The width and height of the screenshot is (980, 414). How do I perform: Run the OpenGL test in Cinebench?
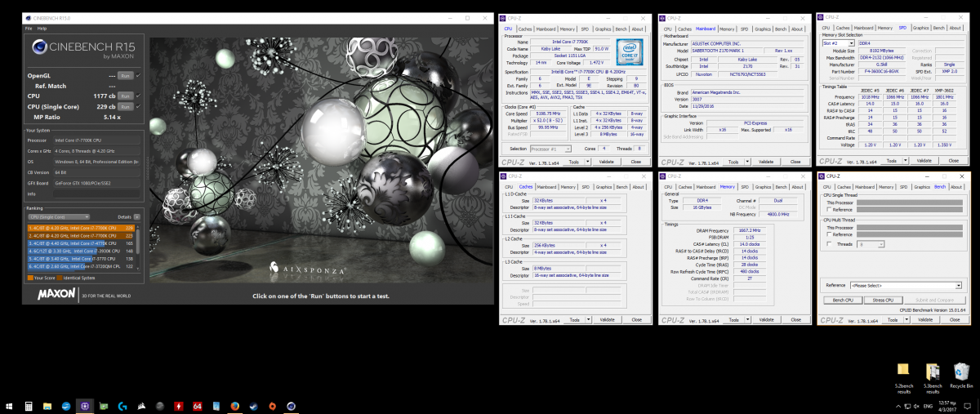125,75
